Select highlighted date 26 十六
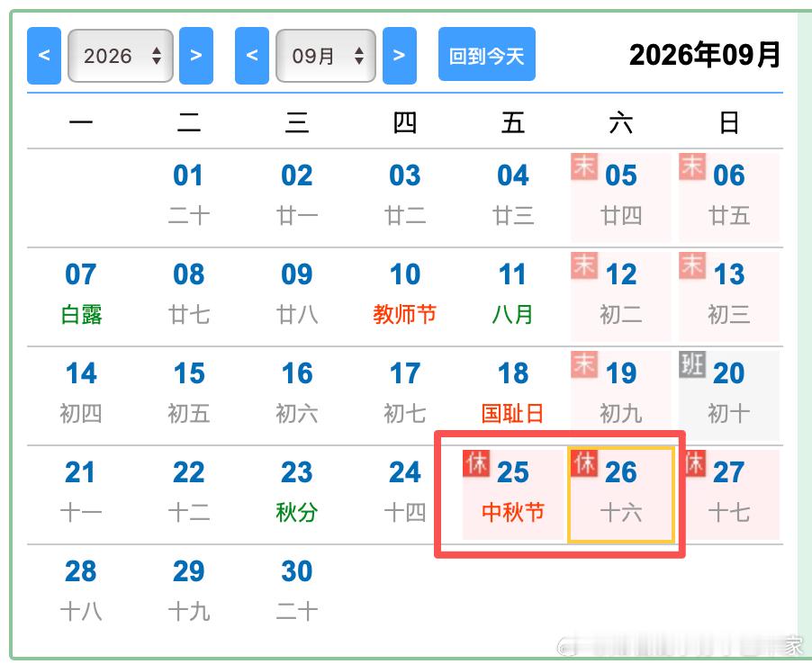The image size is (812, 664). [x=621, y=494]
